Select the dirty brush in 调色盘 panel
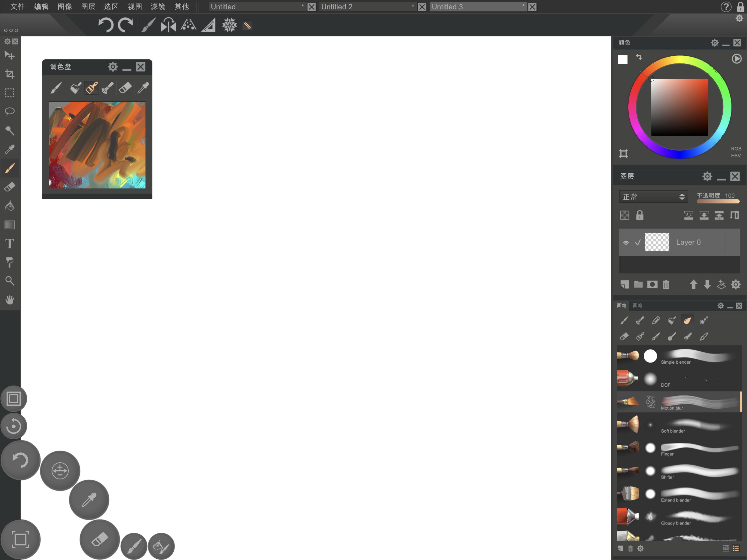 click(x=91, y=88)
